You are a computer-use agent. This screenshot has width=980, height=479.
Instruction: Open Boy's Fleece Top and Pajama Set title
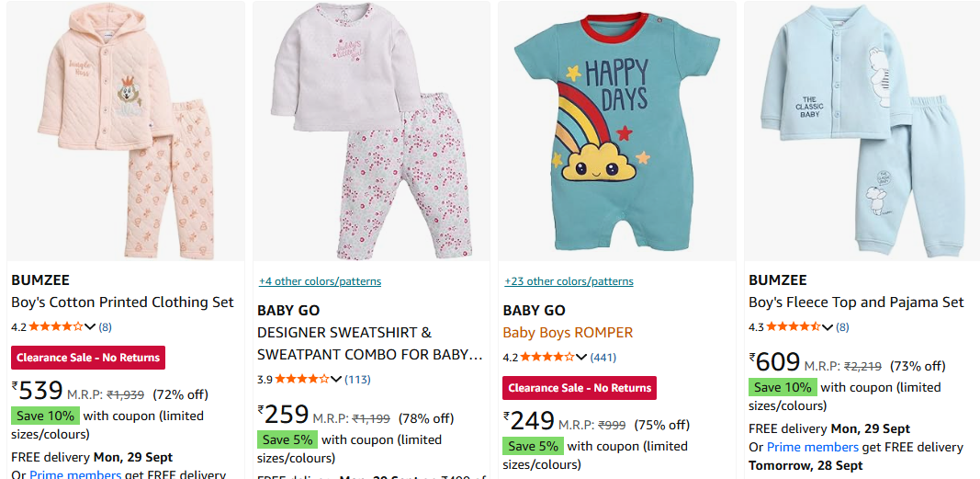856,302
